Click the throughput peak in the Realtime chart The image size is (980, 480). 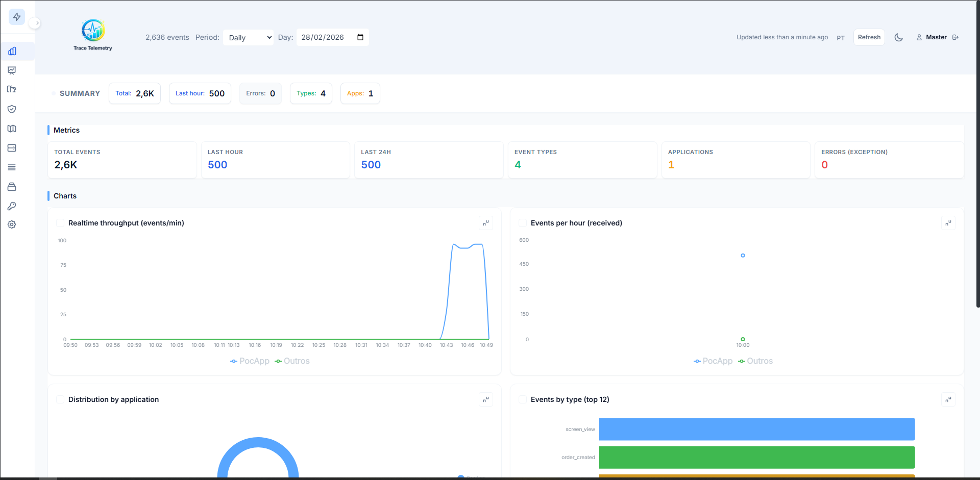click(468, 246)
